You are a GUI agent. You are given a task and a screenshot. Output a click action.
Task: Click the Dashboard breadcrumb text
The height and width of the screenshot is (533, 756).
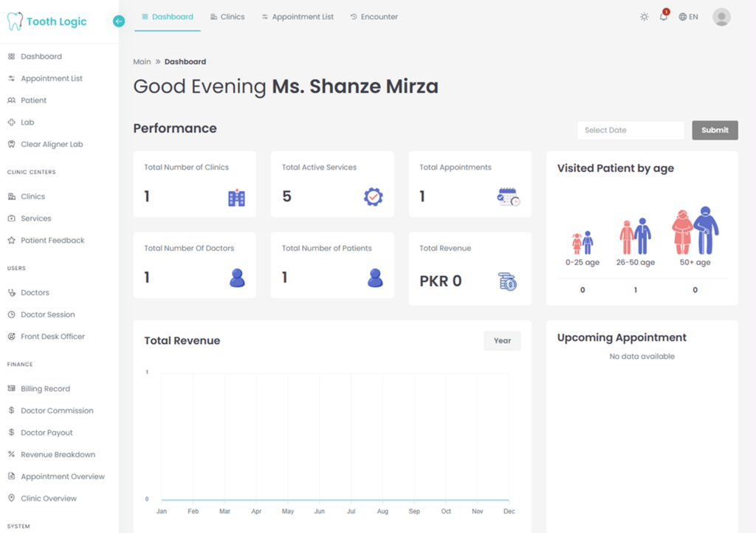click(185, 62)
